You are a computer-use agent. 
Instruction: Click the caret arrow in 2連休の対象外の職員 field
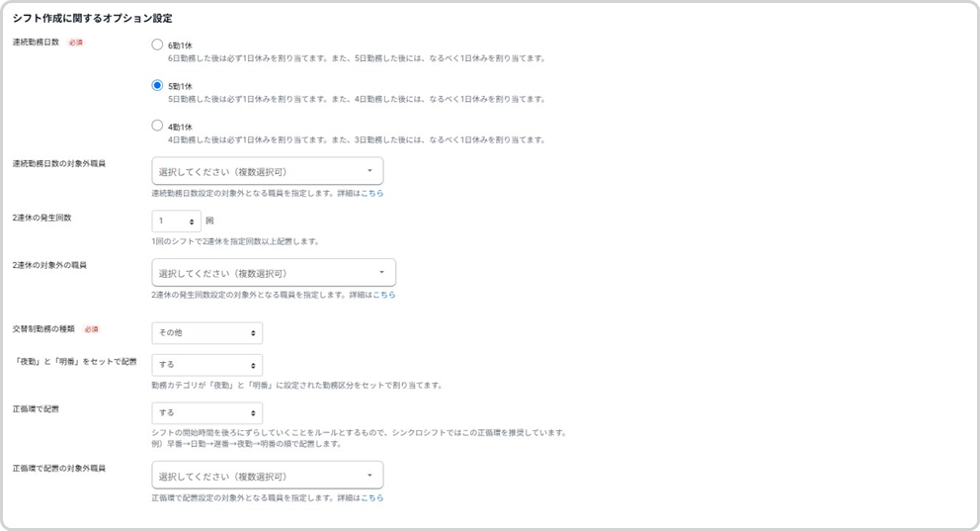point(382,273)
